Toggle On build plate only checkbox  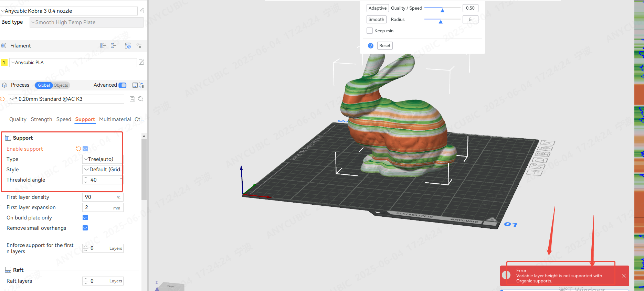coord(85,218)
